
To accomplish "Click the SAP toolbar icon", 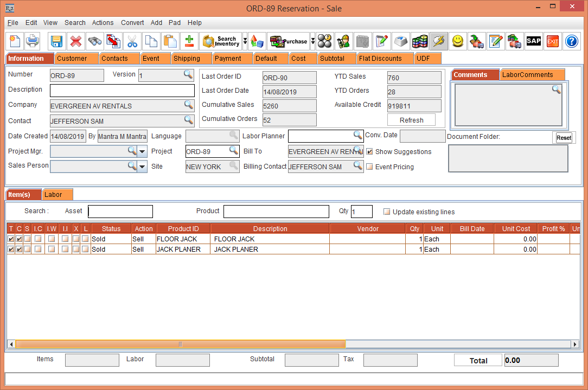I will [x=533, y=41].
